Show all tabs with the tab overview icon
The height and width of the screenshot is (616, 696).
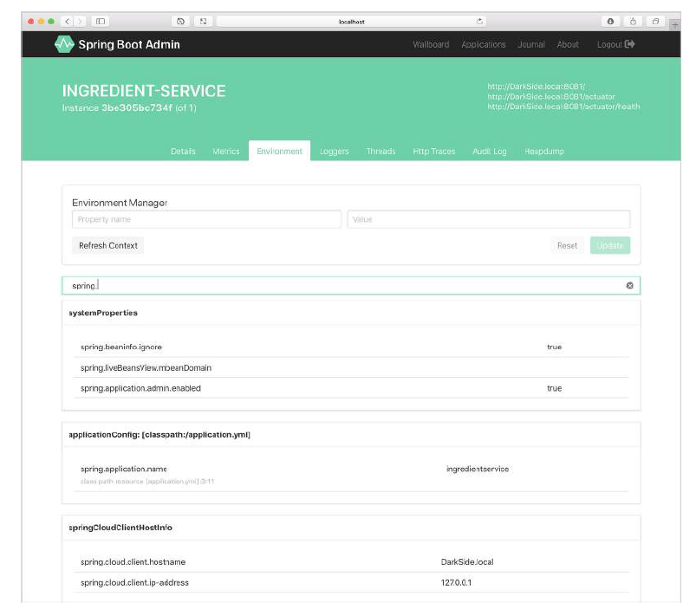coord(655,22)
